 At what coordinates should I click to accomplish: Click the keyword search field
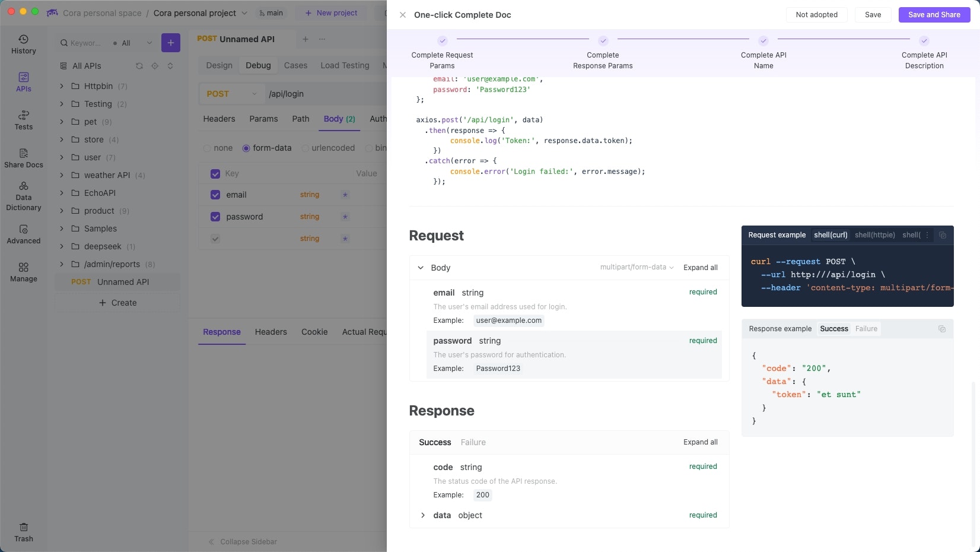86,43
